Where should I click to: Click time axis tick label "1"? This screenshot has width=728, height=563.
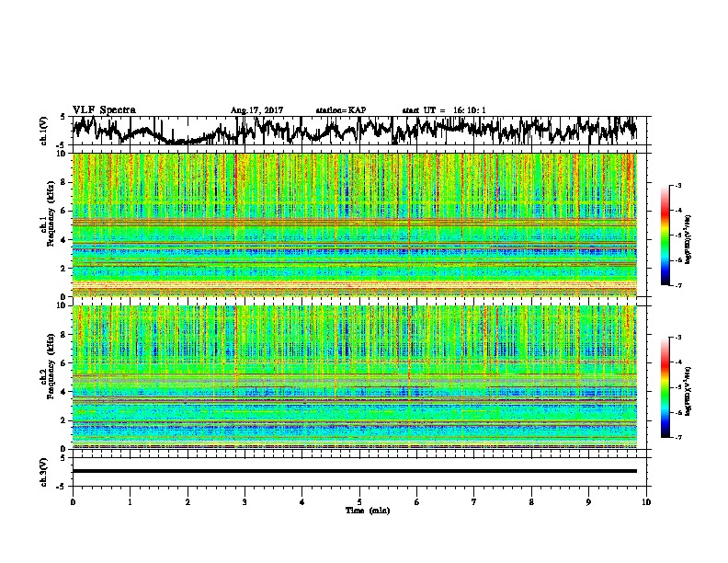pyautogui.click(x=130, y=502)
